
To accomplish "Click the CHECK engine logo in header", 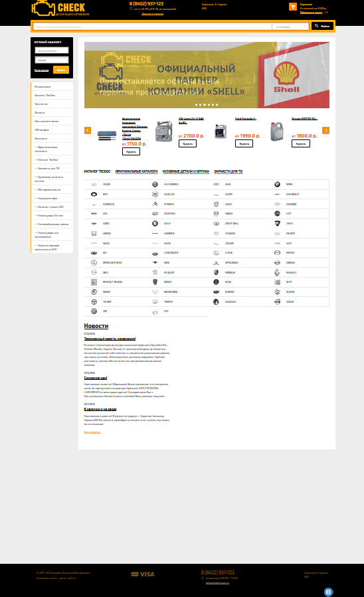I will [60, 8].
